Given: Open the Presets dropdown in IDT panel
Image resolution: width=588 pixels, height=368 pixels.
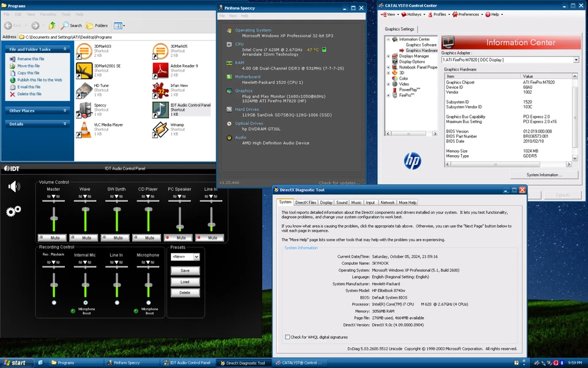Looking at the screenshot, I should point(185,257).
